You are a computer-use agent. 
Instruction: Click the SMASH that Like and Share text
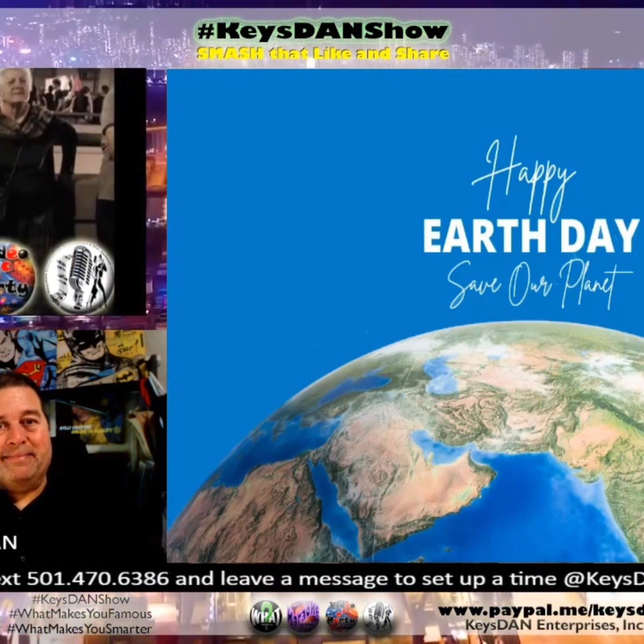[x=323, y=54]
